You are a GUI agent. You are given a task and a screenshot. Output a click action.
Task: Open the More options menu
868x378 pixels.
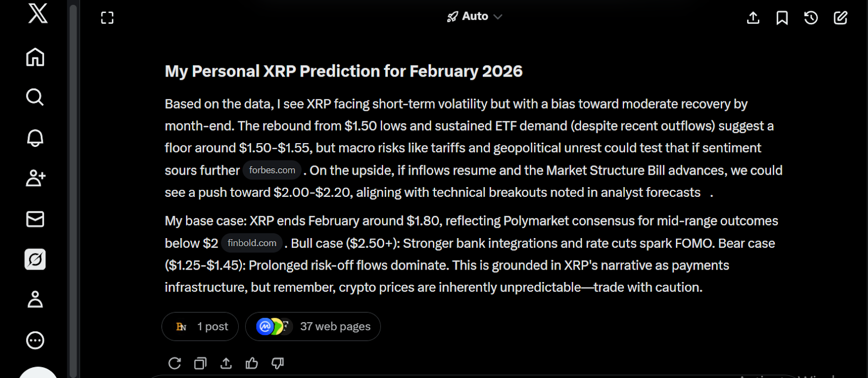coord(35,340)
